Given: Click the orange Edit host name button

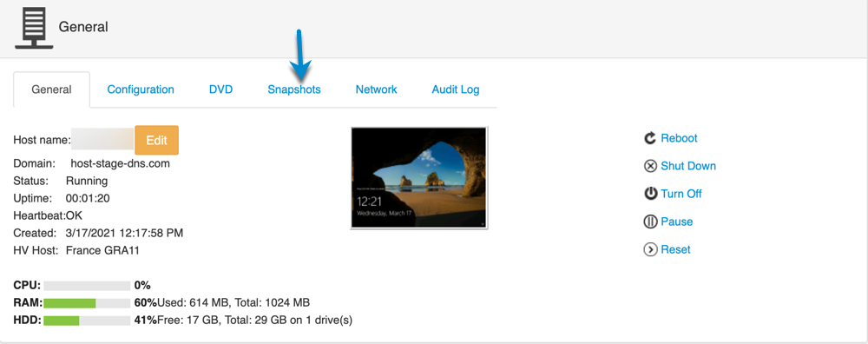Looking at the screenshot, I should 156,140.
